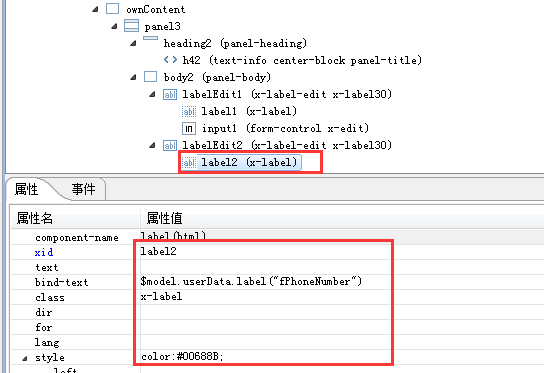Select labelEdit2 x-label-edit node
The width and height of the screenshot is (544, 373).
[x=287, y=145]
